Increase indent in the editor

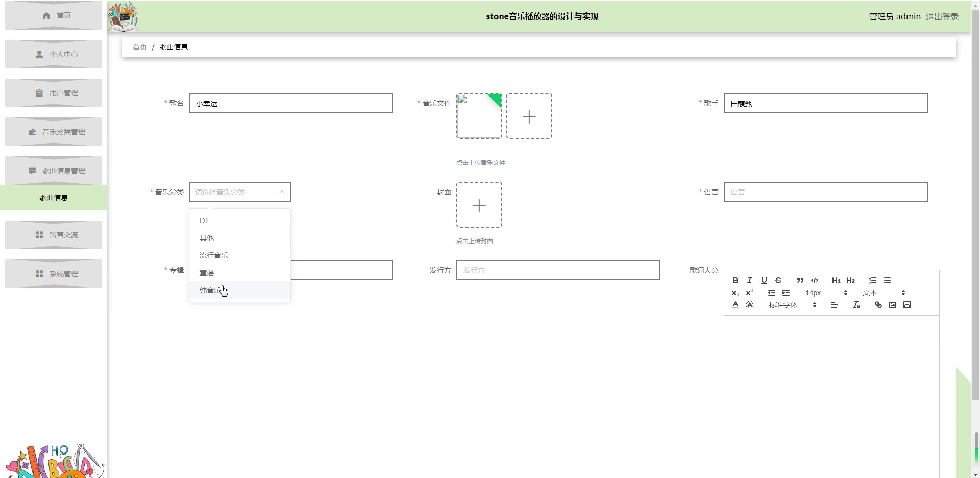[786, 293]
